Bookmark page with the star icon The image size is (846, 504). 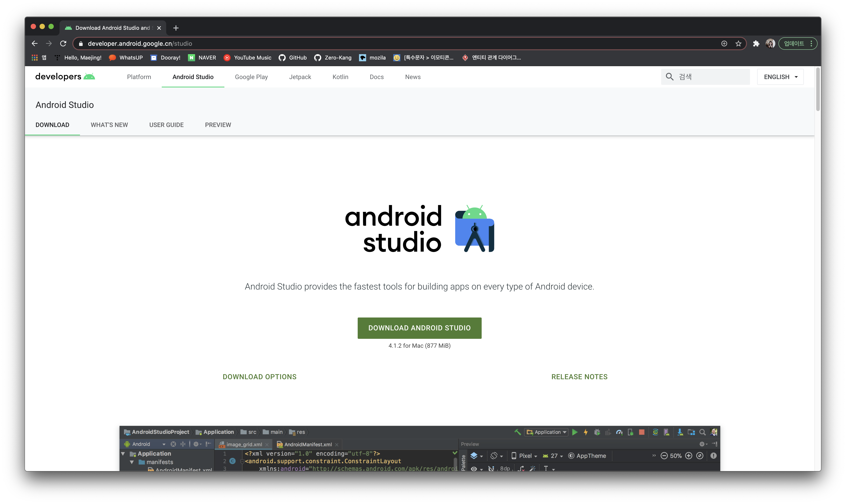[738, 44]
